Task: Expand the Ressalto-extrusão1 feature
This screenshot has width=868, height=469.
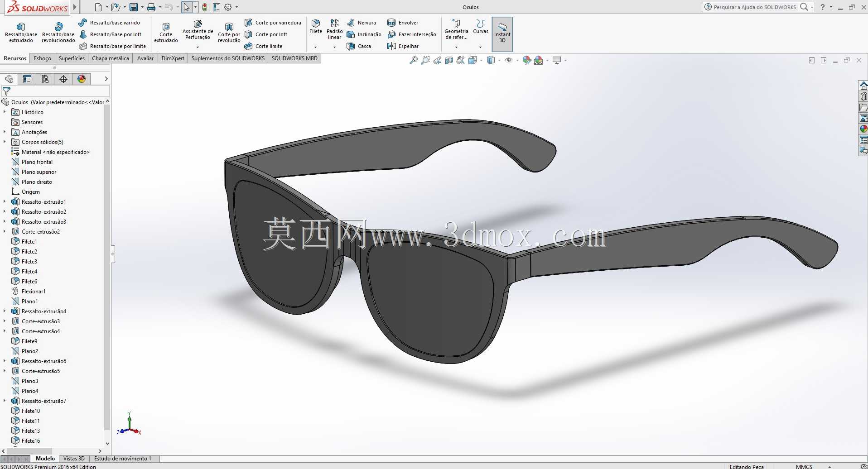Action: pyautogui.click(x=5, y=201)
